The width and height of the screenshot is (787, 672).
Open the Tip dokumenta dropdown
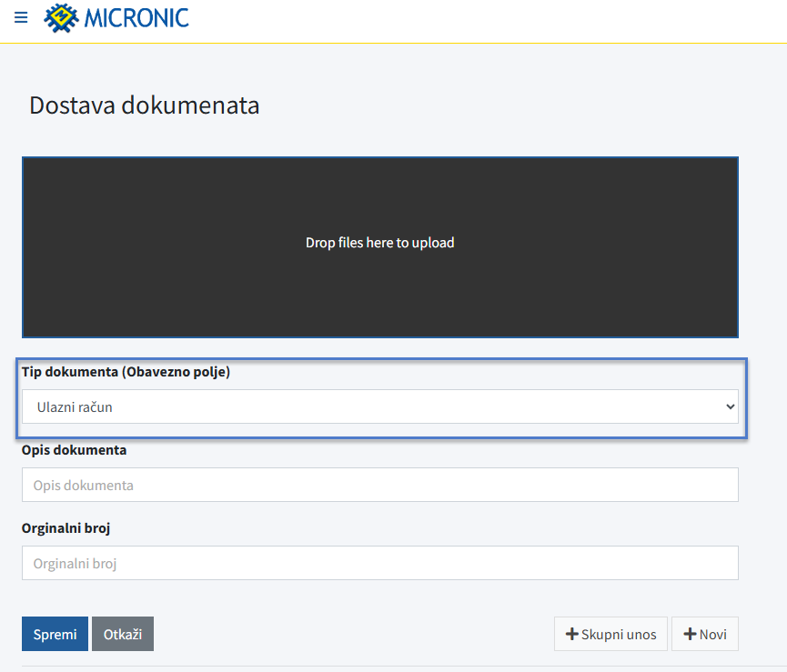pyautogui.click(x=379, y=406)
